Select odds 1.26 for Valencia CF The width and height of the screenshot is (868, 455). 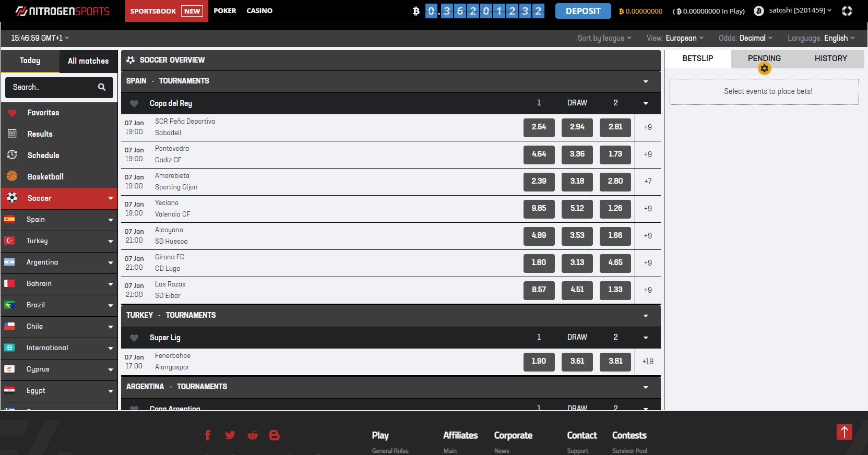pyautogui.click(x=615, y=209)
